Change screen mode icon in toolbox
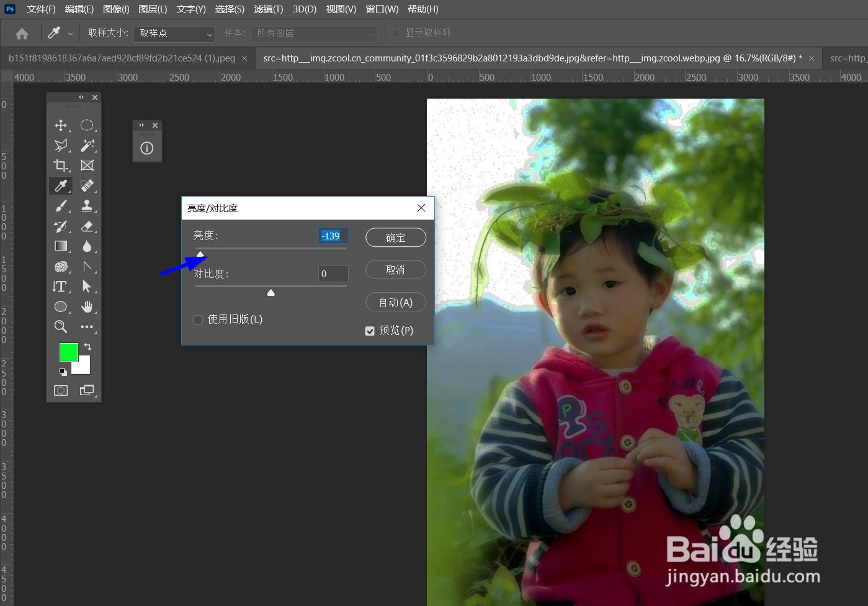Screen dimensions: 868x606 point(87,390)
